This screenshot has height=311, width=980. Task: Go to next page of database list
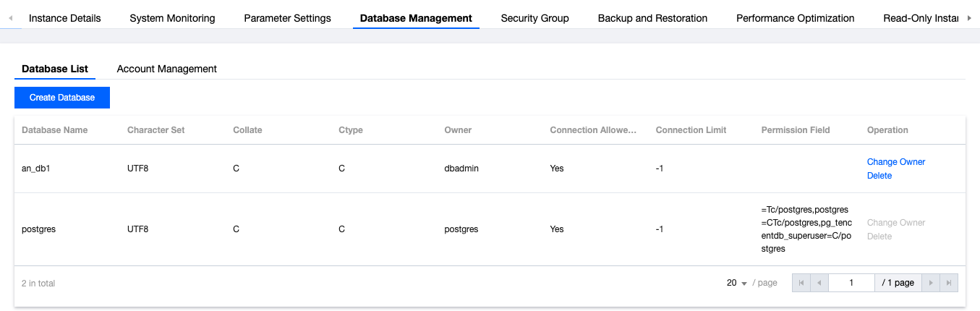coord(931,283)
